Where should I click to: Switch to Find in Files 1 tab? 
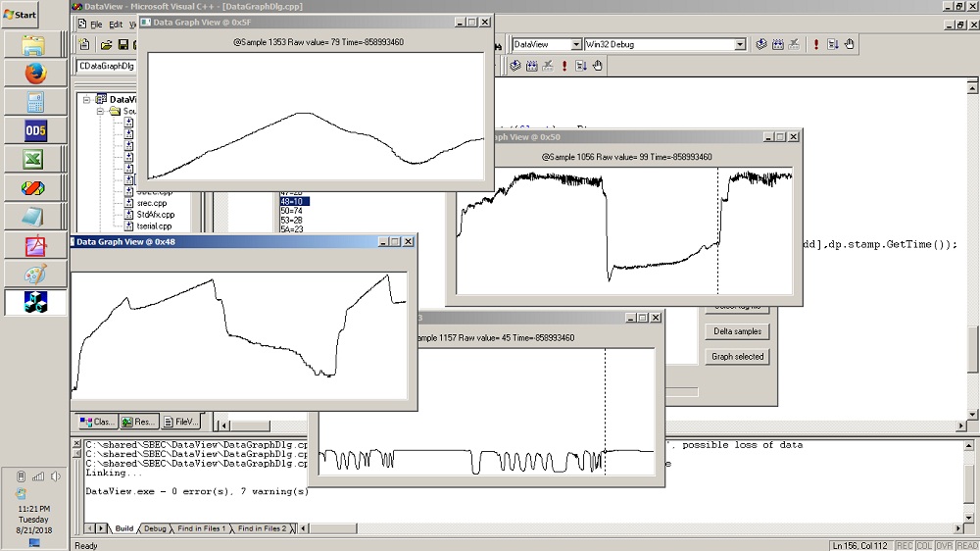(201, 528)
